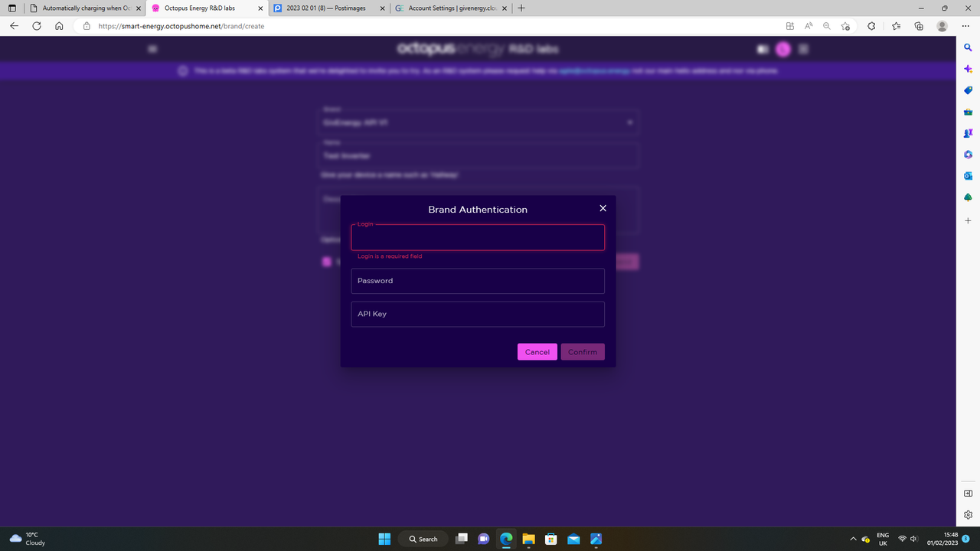Open taskbar Search box
980x551 pixels.
click(423, 539)
